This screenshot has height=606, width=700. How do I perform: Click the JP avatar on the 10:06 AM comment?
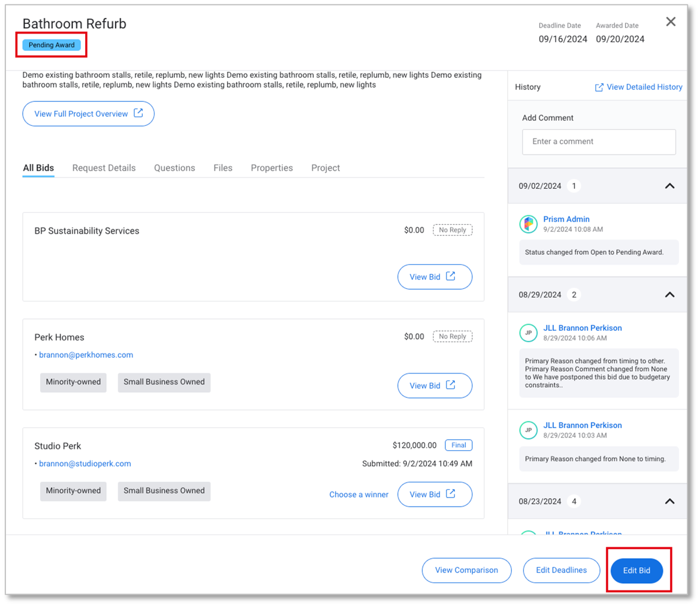528,333
